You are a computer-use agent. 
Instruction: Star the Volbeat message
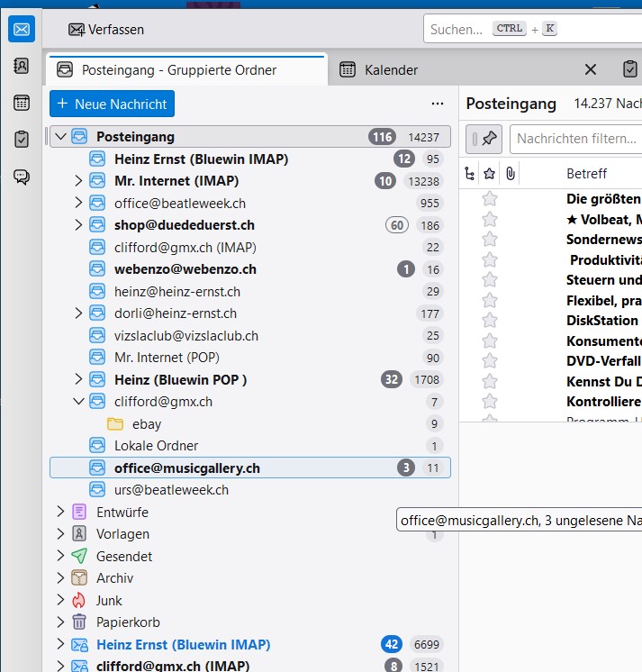[490, 219]
